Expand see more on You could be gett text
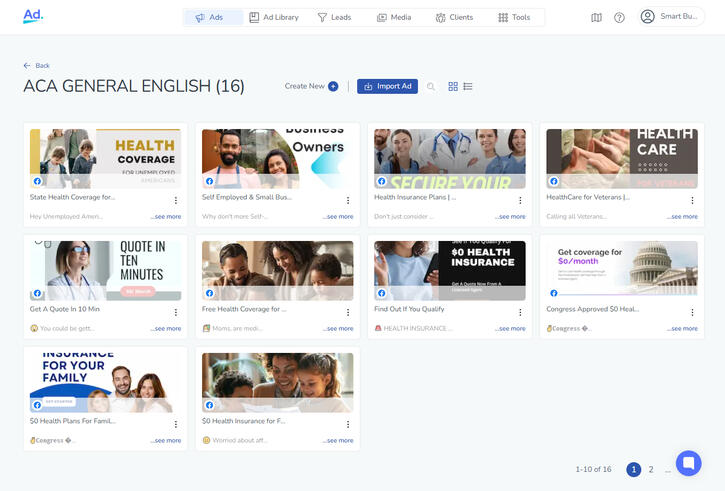725x491 pixels. (x=166, y=328)
